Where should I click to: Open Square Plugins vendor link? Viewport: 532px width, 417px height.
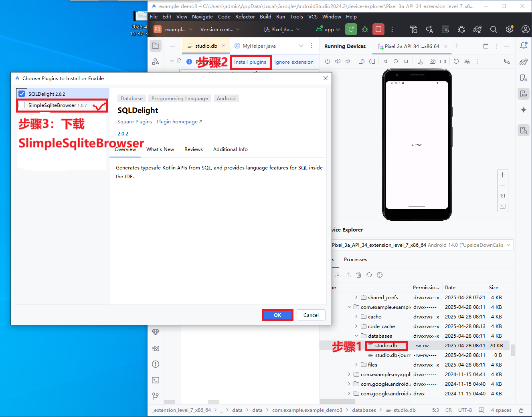coord(135,121)
